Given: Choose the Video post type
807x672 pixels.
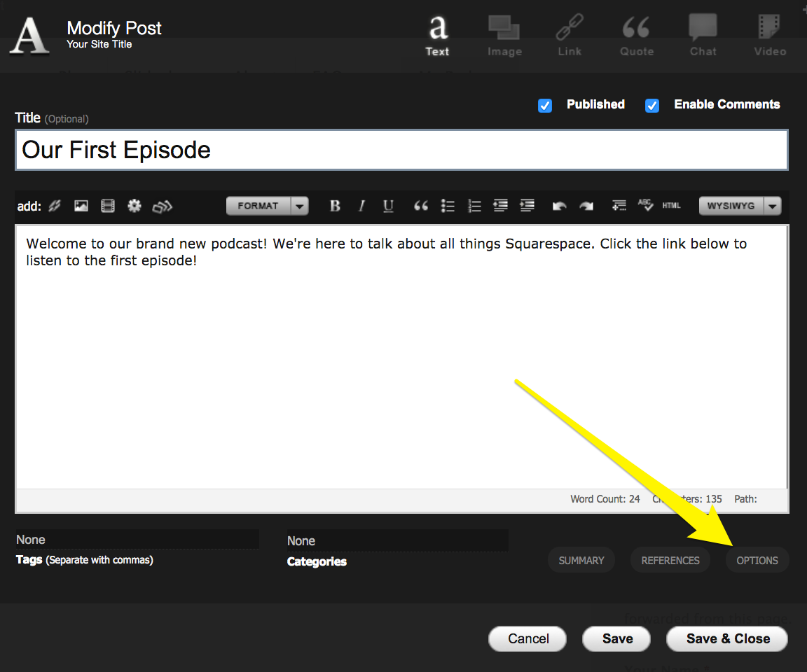Looking at the screenshot, I should coord(769,36).
